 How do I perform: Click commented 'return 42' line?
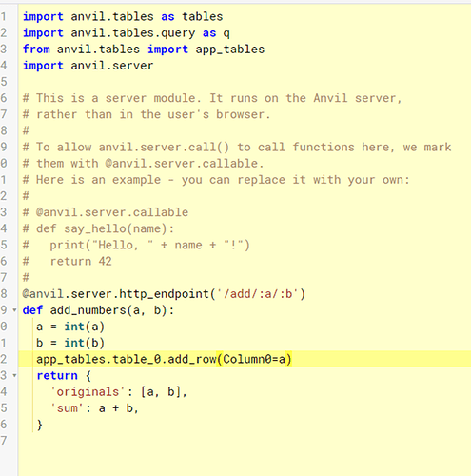click(x=68, y=262)
